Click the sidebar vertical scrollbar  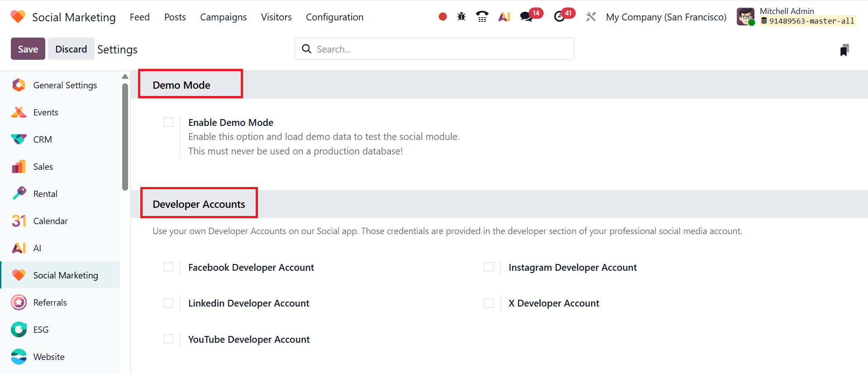point(125,136)
